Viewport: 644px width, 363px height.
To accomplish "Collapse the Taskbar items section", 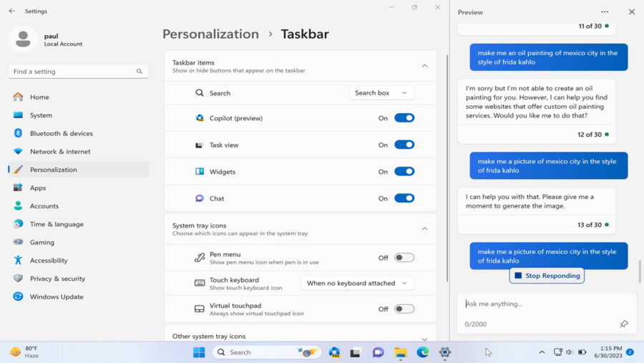I will pyautogui.click(x=424, y=66).
